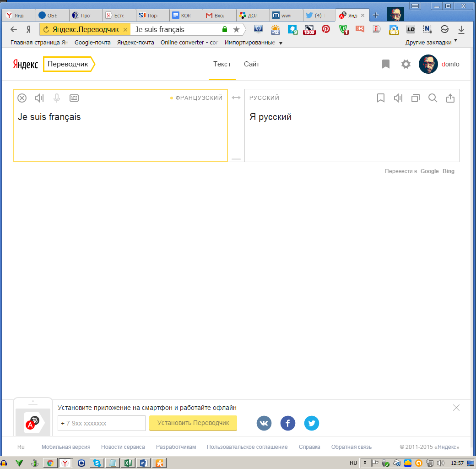Open Пользовательское соглашение link
Viewport: 476px width, 469px height.
click(x=247, y=447)
